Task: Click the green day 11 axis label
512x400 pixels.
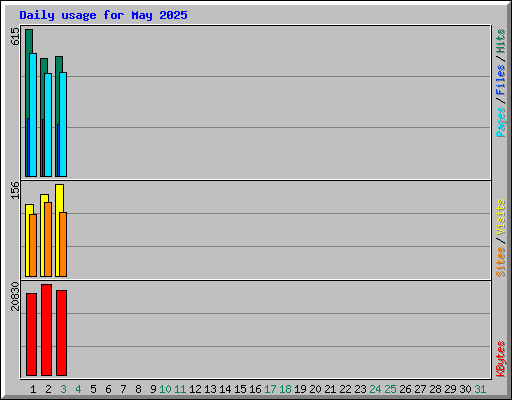Action: tap(180, 389)
